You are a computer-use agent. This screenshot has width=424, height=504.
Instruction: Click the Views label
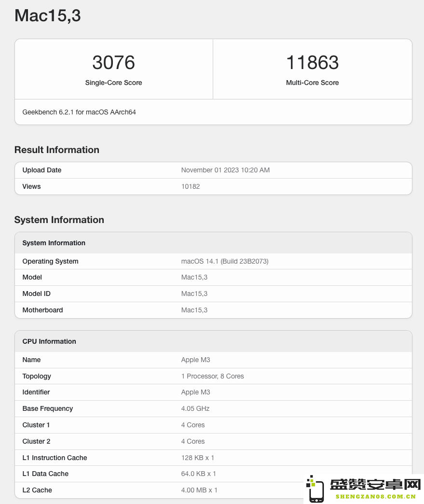tap(31, 186)
